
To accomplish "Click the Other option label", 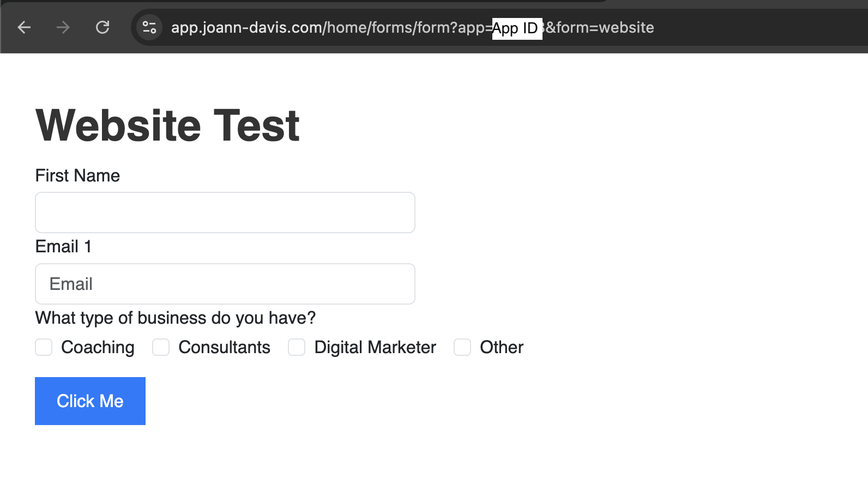I will [x=502, y=347].
